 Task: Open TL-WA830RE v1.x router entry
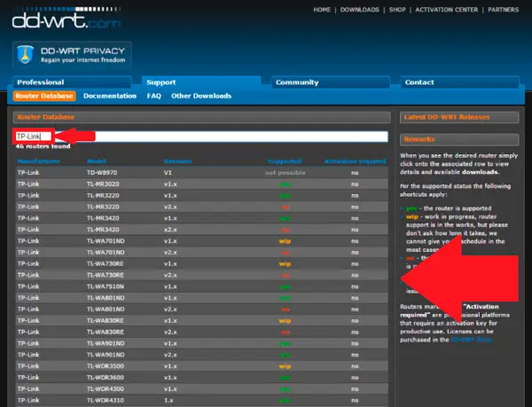pos(201,320)
